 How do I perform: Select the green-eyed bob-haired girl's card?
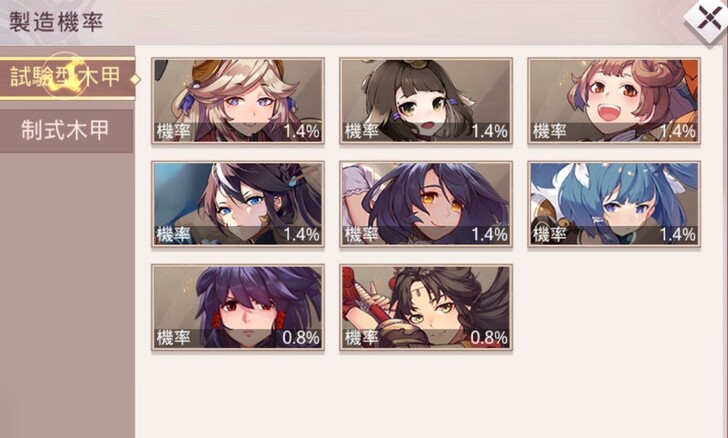coord(426,100)
